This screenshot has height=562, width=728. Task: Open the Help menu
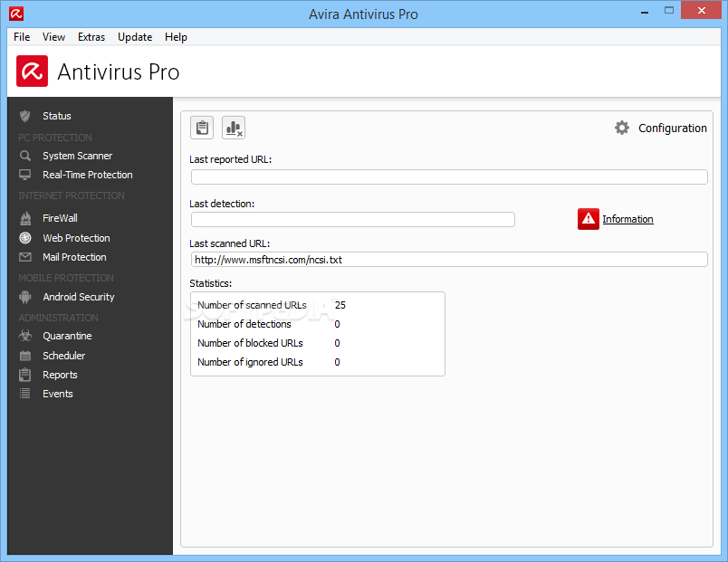176,37
